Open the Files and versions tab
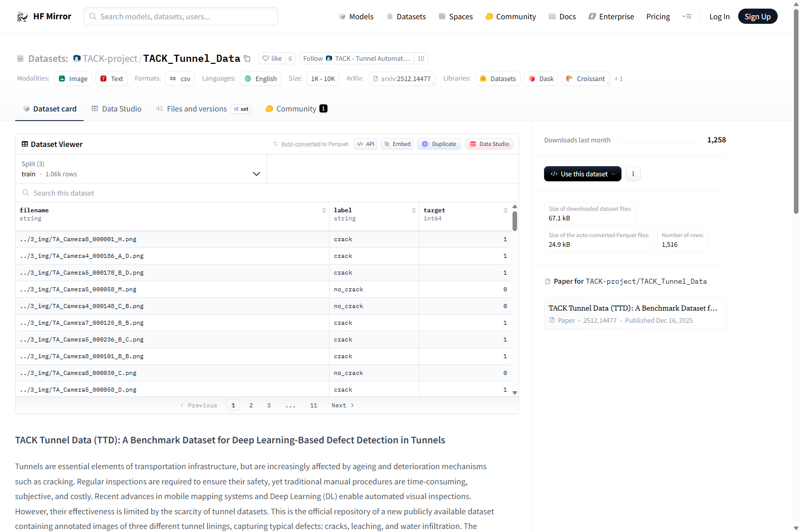 pyautogui.click(x=203, y=109)
